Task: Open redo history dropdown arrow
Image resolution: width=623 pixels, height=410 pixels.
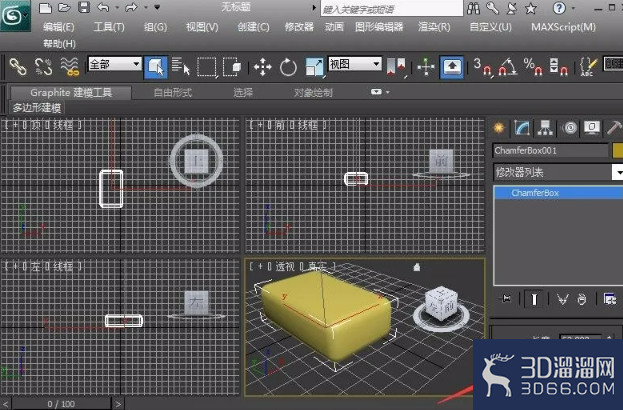Action: click(x=145, y=8)
